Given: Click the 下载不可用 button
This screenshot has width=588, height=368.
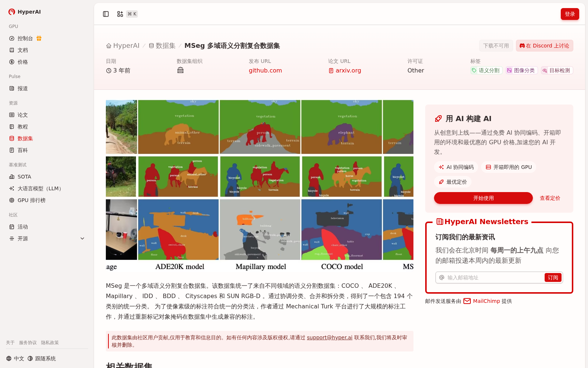Looking at the screenshot, I should pos(496,46).
